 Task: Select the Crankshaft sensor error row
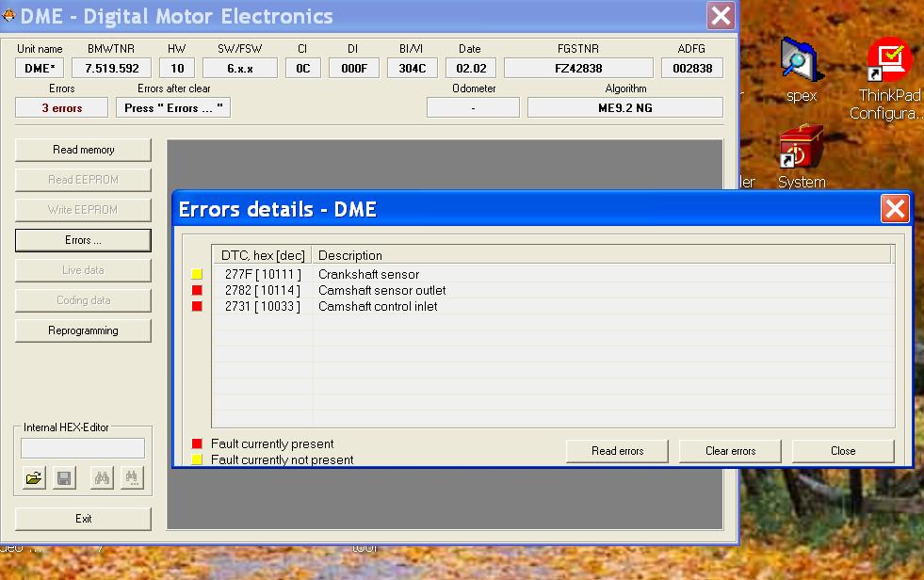click(x=553, y=274)
